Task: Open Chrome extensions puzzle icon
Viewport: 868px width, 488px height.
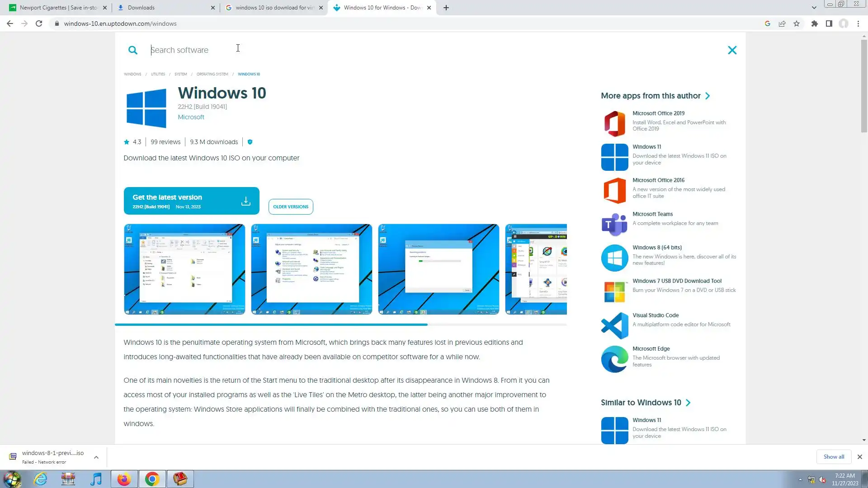Action: point(814,23)
